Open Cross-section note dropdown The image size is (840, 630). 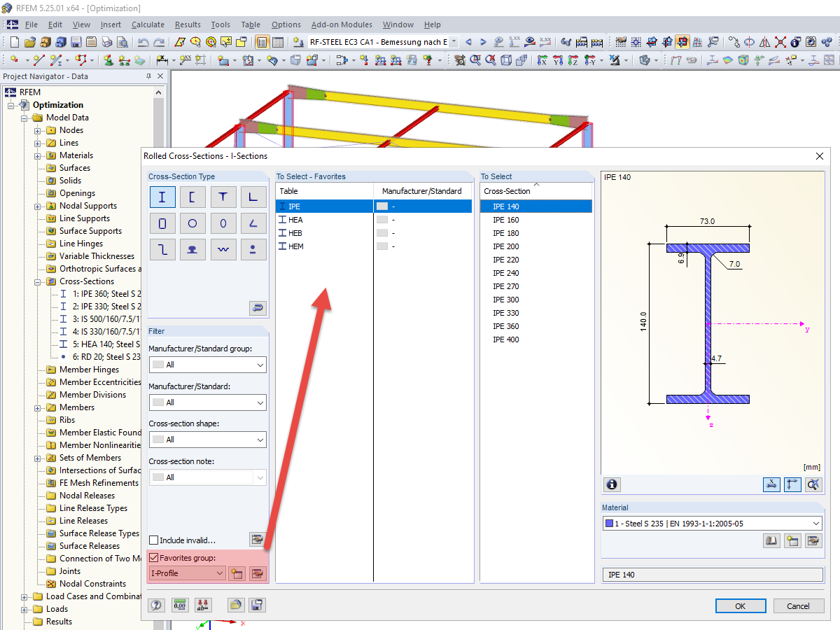(207, 477)
